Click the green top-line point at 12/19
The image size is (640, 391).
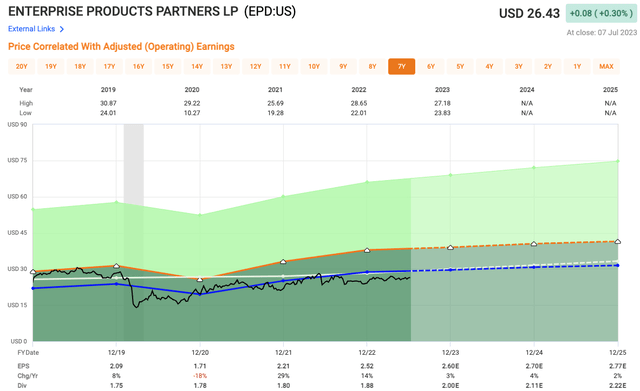pos(116,202)
